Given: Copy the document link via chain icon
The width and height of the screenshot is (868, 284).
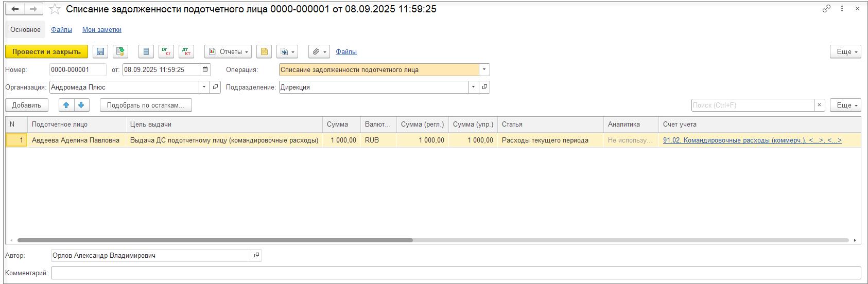Looking at the screenshot, I should [826, 9].
